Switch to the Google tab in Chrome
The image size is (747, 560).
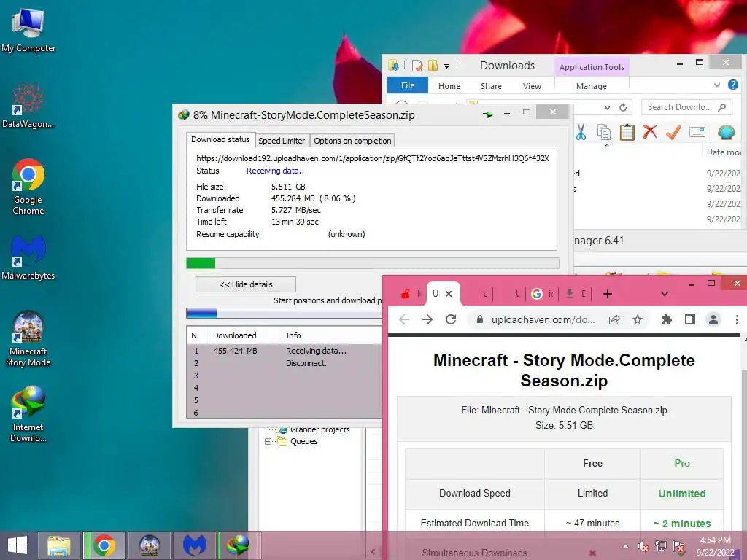click(542, 294)
